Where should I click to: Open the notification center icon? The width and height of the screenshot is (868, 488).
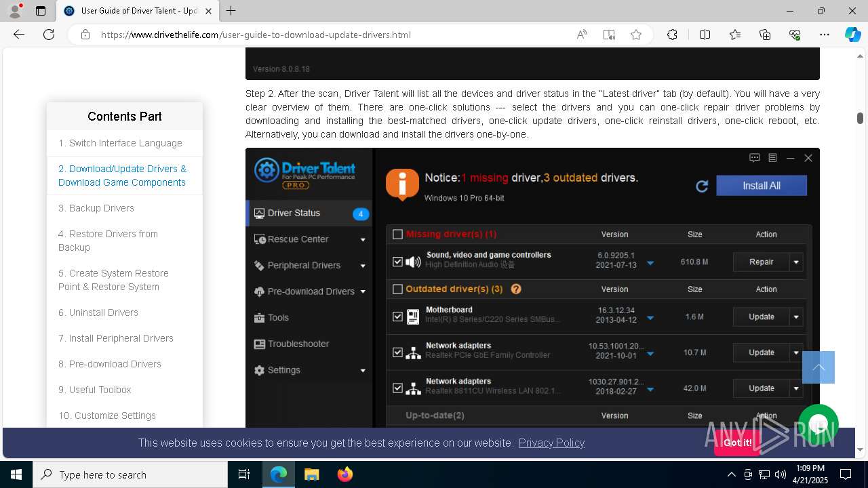846,474
